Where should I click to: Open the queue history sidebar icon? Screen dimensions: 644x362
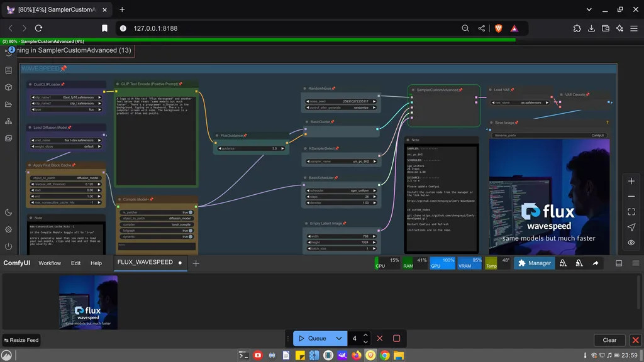pos(9,52)
